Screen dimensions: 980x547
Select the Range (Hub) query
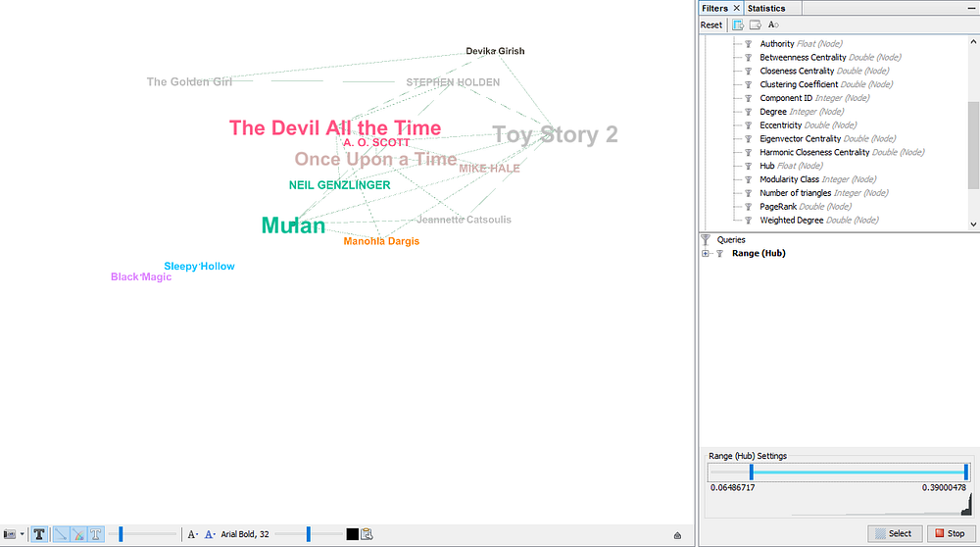click(x=759, y=253)
